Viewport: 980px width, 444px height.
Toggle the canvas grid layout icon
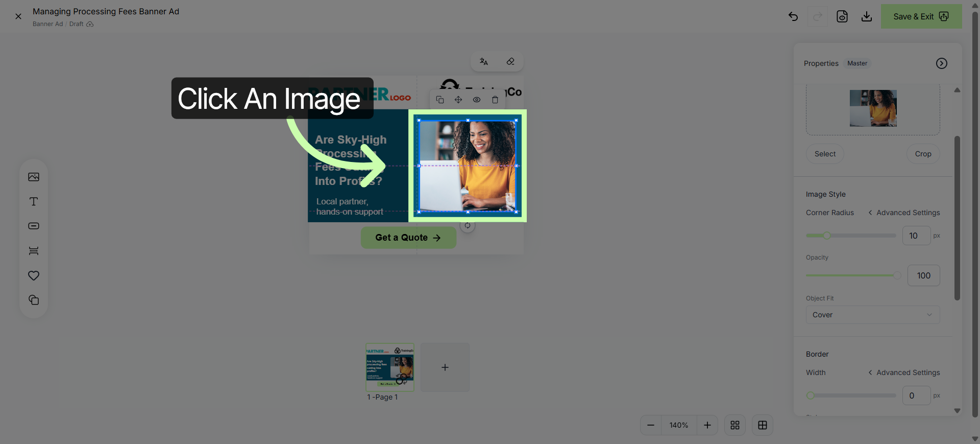[763, 425]
